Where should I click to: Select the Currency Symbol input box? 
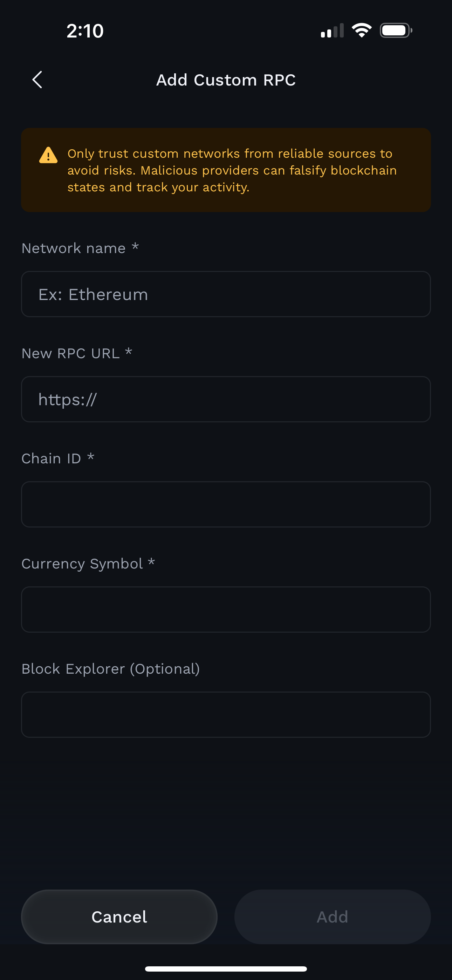[x=226, y=610]
